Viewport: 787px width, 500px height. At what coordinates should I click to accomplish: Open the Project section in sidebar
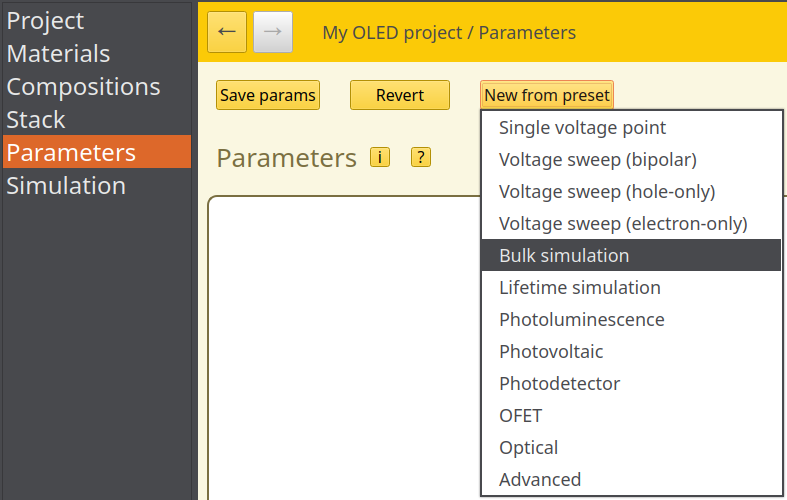[46, 21]
